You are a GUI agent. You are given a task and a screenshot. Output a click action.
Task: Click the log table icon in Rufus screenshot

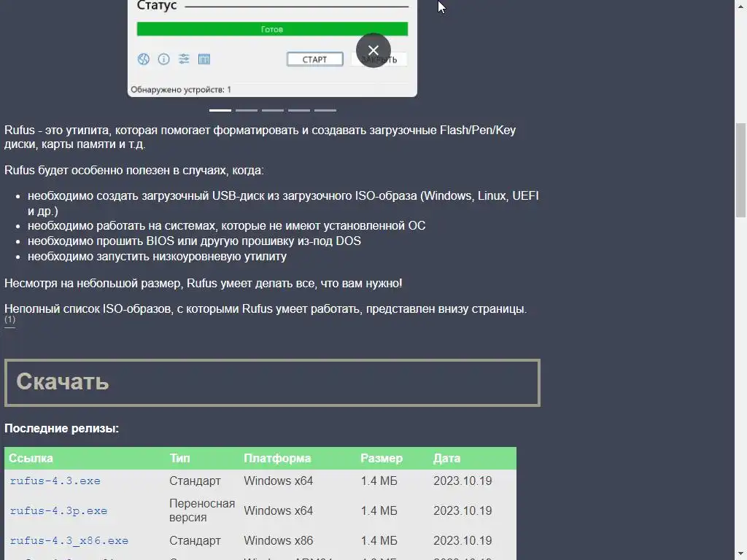(204, 59)
